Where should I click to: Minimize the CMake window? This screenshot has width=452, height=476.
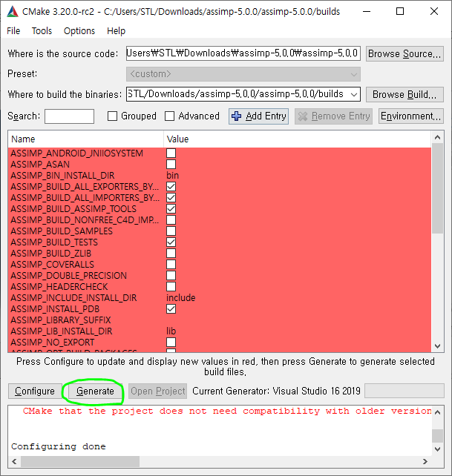(367, 12)
